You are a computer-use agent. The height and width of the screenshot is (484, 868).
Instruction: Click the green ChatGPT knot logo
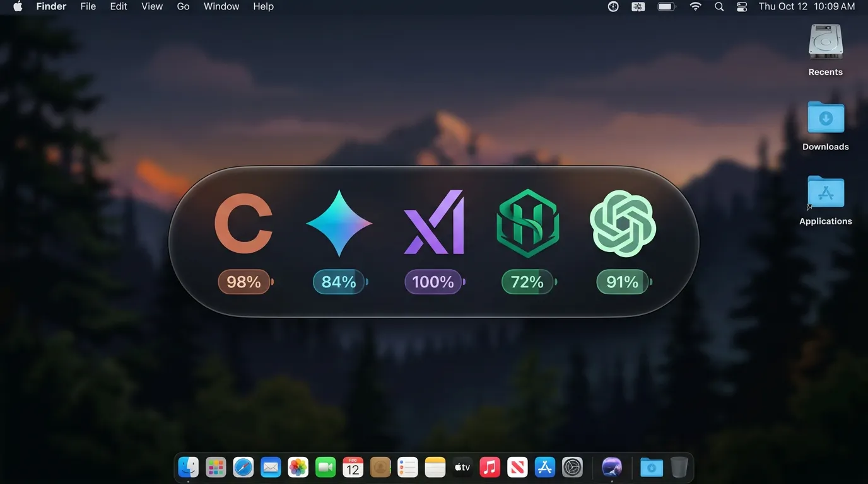pyautogui.click(x=623, y=224)
